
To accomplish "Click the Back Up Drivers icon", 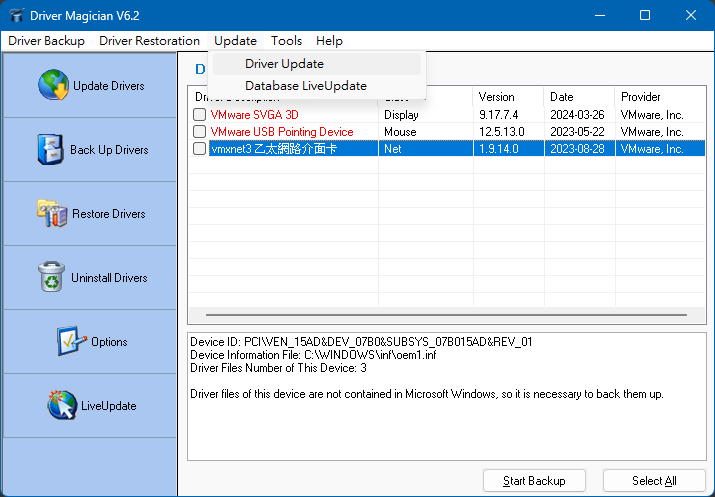I will coord(50,150).
